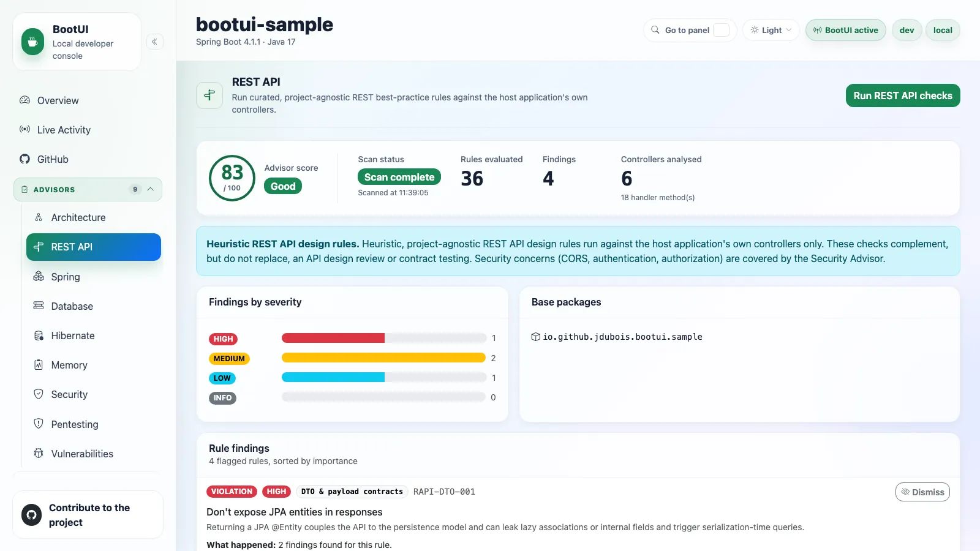The image size is (980, 551).
Task: Collapse the sidebar with the double-chevron button
Action: coord(154,42)
